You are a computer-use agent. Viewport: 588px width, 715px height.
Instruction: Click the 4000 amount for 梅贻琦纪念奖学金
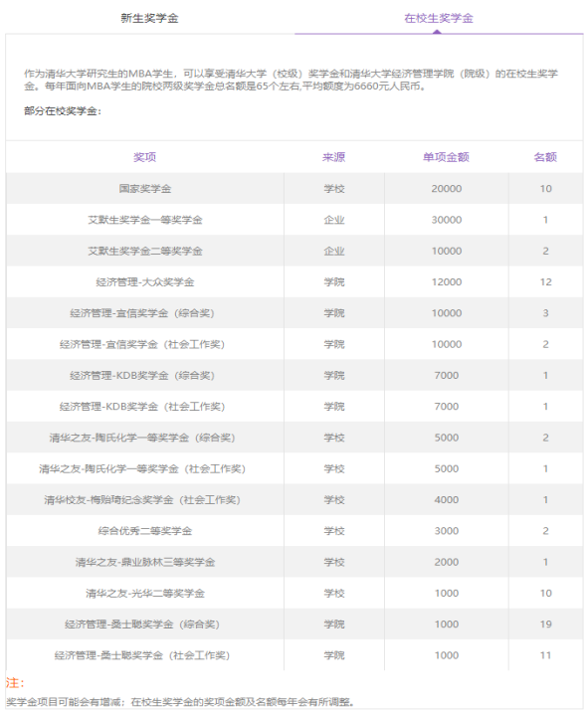click(x=447, y=500)
